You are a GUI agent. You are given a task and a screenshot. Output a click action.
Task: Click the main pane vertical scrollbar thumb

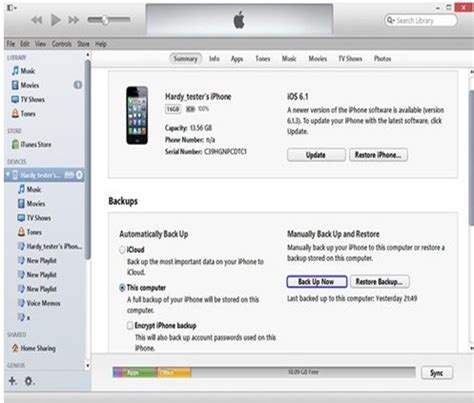pyautogui.click(x=471, y=157)
